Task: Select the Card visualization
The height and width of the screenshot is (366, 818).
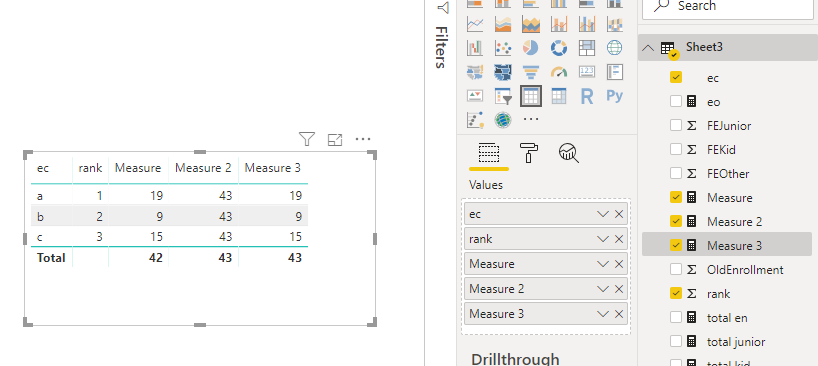Action: click(x=587, y=72)
